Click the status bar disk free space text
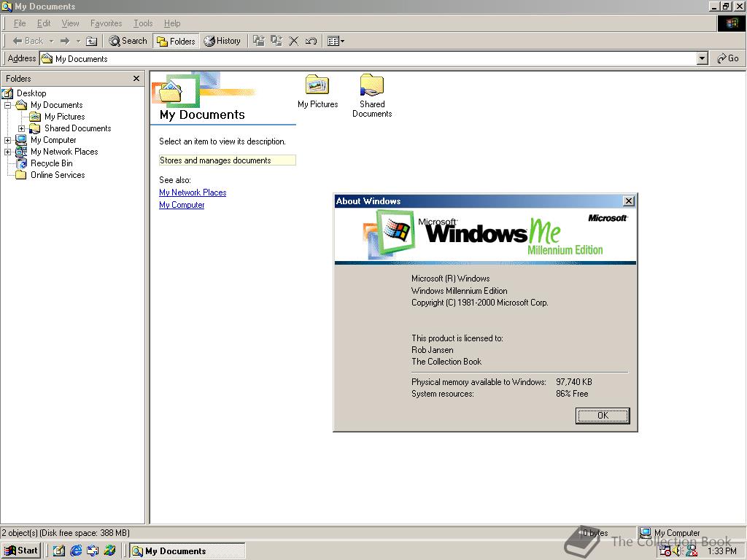Image resolution: width=747 pixels, height=560 pixels. (x=65, y=533)
